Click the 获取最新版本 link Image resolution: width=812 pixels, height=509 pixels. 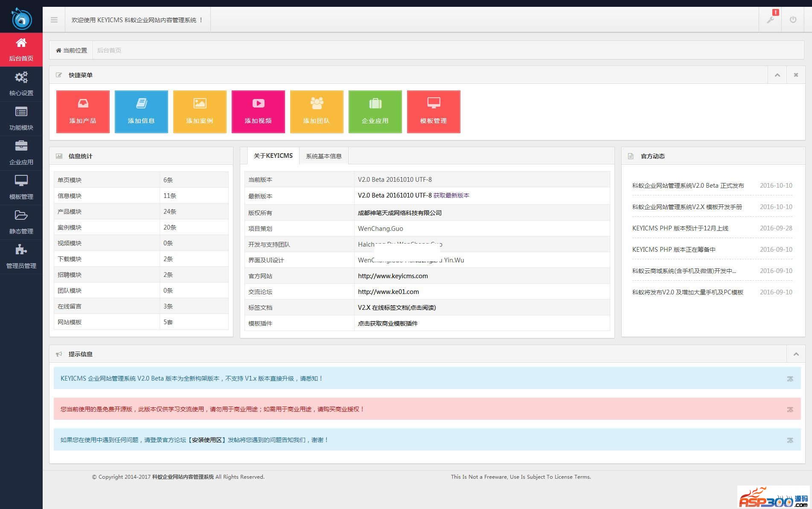pyautogui.click(x=451, y=195)
